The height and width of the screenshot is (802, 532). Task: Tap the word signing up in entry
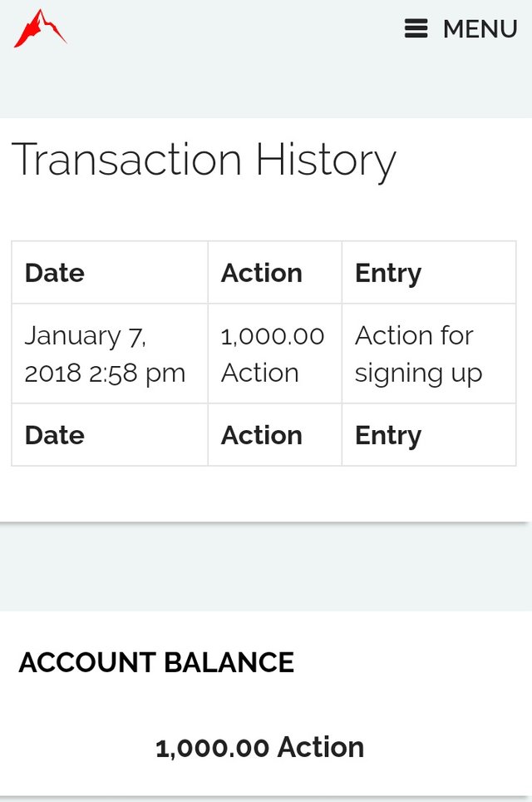[418, 373]
